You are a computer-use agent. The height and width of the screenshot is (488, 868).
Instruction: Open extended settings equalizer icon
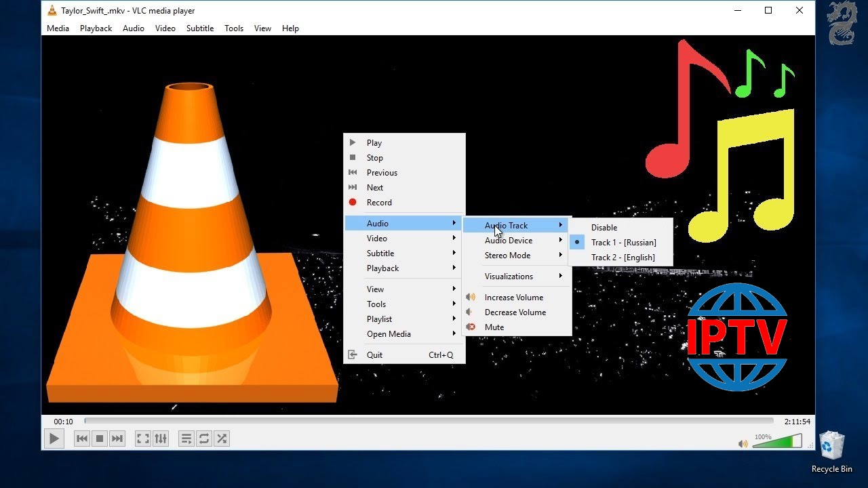coord(161,439)
